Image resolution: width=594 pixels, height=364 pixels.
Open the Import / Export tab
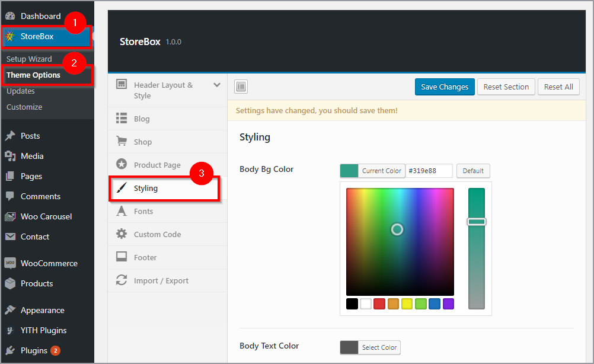point(168,280)
